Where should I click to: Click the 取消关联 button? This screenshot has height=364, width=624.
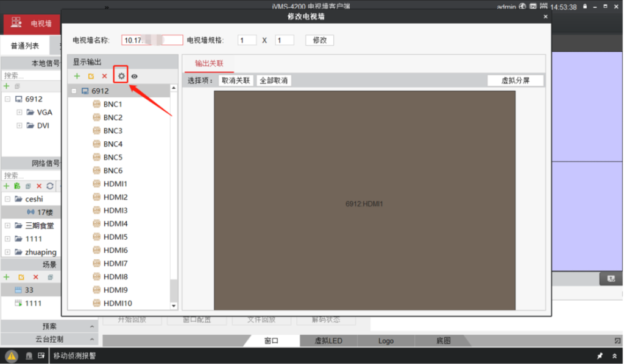click(236, 80)
